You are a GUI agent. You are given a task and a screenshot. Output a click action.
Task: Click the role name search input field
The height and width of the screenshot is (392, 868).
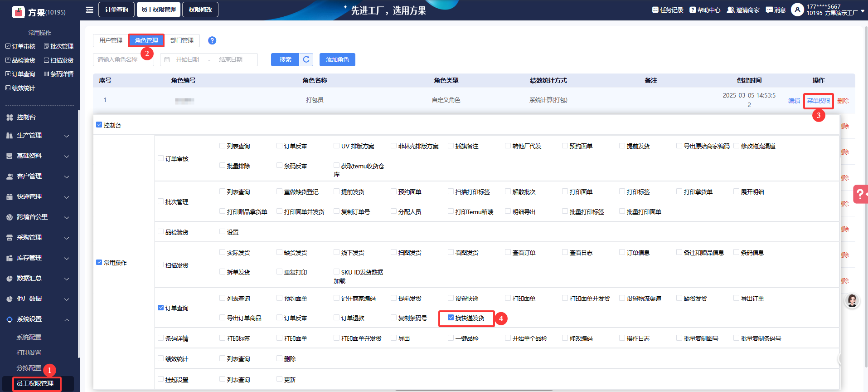[123, 59]
